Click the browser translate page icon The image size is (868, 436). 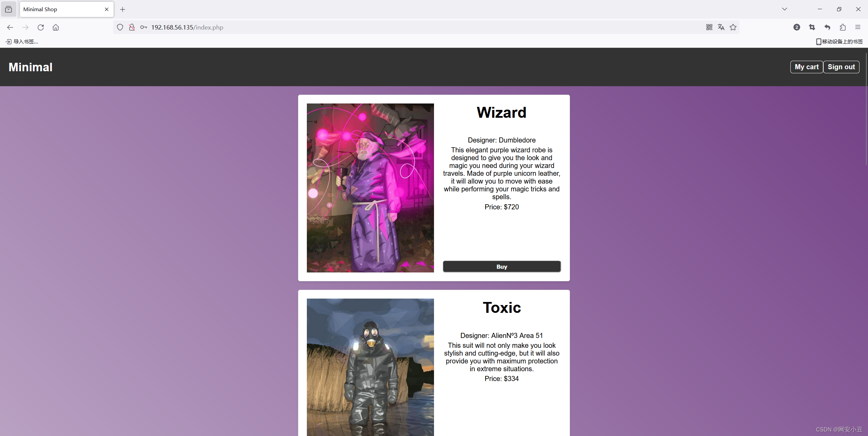pyautogui.click(x=721, y=27)
